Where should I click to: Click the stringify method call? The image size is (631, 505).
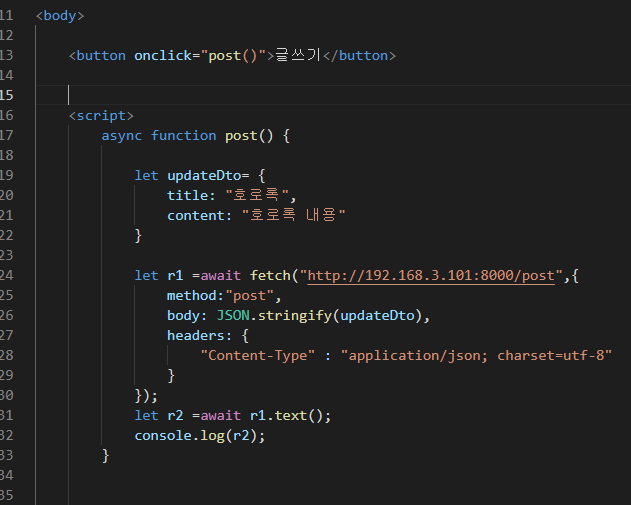click(295, 316)
